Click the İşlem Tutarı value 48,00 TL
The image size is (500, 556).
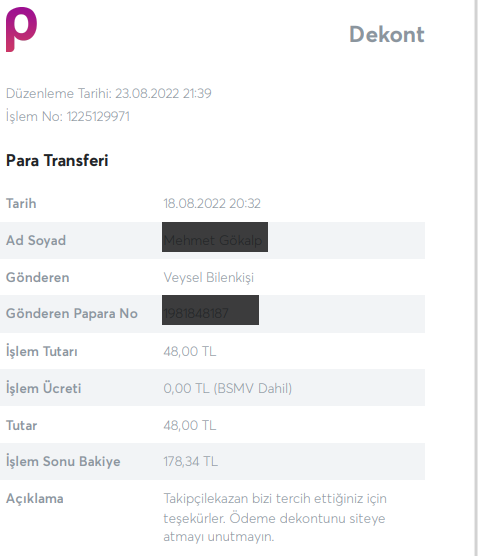189,351
